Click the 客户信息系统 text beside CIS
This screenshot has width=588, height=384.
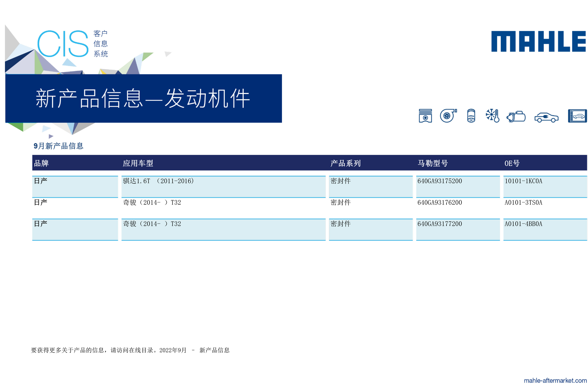(101, 44)
